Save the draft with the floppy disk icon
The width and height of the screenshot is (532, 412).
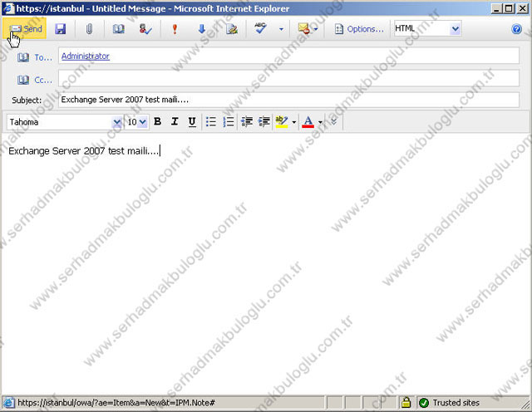tap(61, 29)
